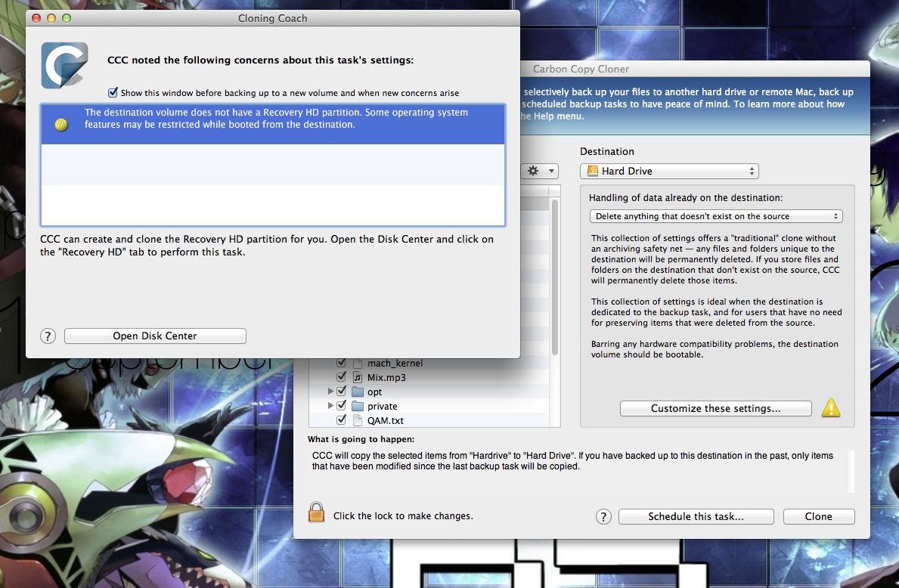Select the Mix.mp3 file name
This screenshot has height=588, width=899.
click(x=386, y=378)
